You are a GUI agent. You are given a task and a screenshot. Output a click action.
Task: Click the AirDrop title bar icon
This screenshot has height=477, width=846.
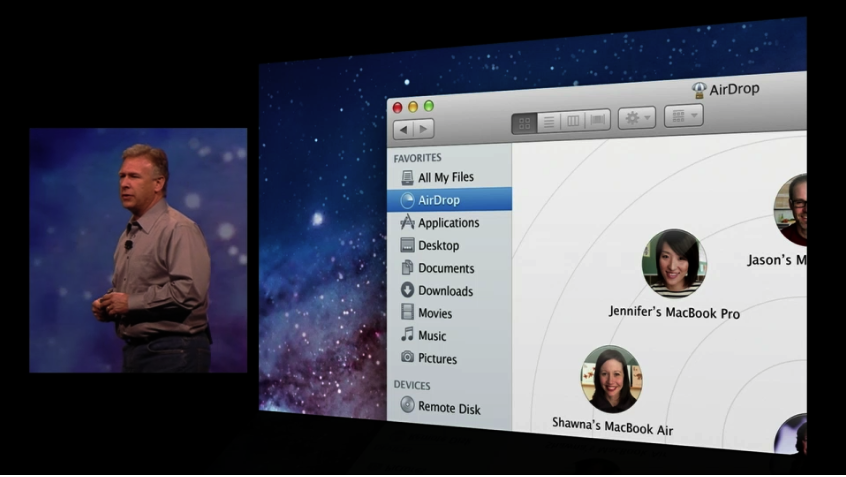tap(699, 90)
